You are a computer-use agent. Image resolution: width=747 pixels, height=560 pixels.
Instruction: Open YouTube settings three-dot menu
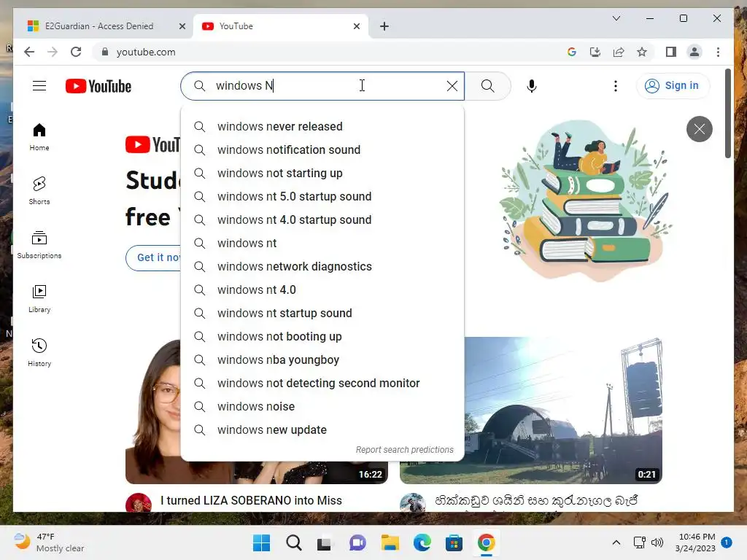616,86
